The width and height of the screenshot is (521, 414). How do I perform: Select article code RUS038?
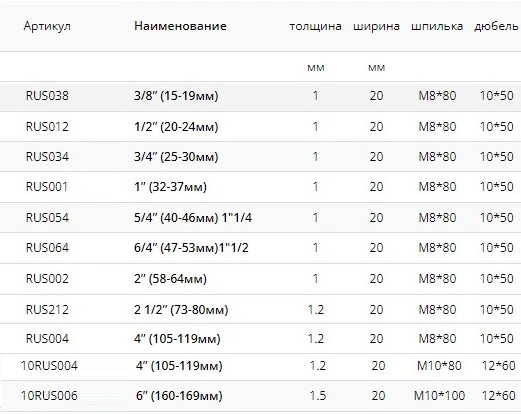47,96
